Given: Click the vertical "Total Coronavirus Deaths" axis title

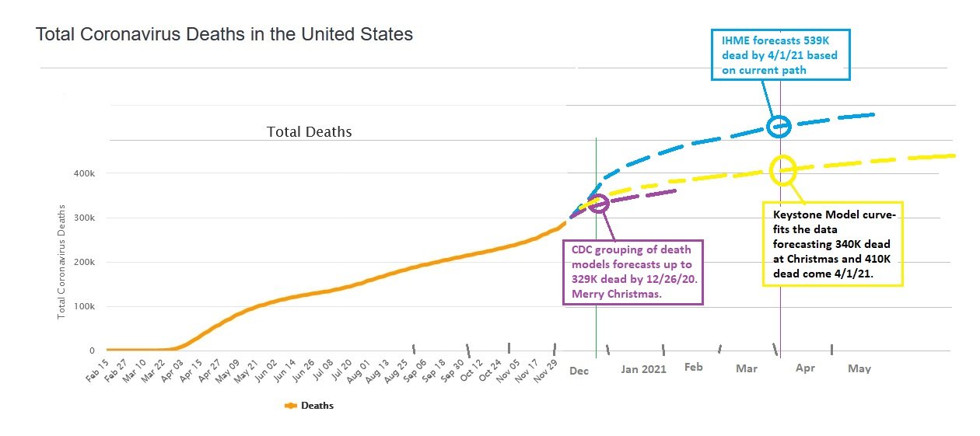Looking at the screenshot, I should pyautogui.click(x=62, y=263).
